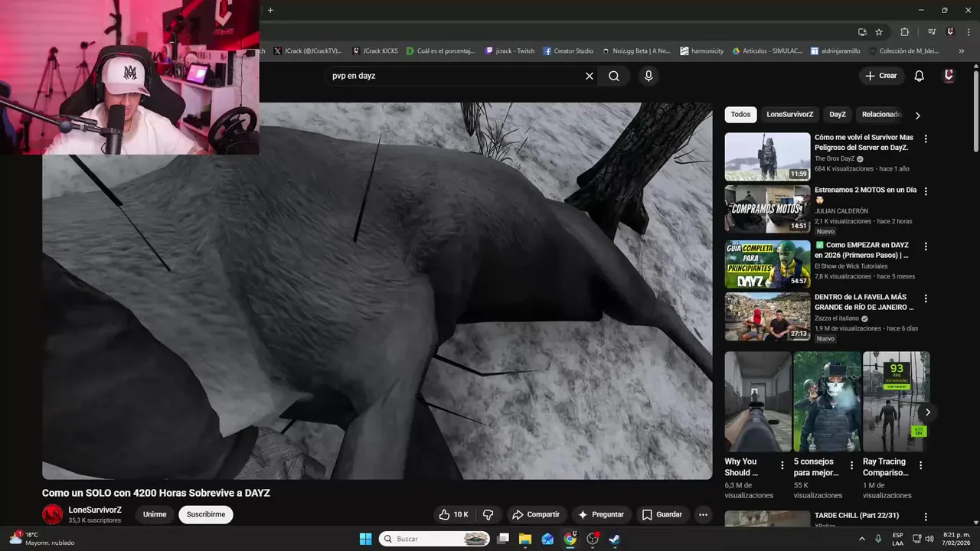Open the 'Why You Should' short thumbnail
The width and height of the screenshot is (980, 551).
click(758, 401)
